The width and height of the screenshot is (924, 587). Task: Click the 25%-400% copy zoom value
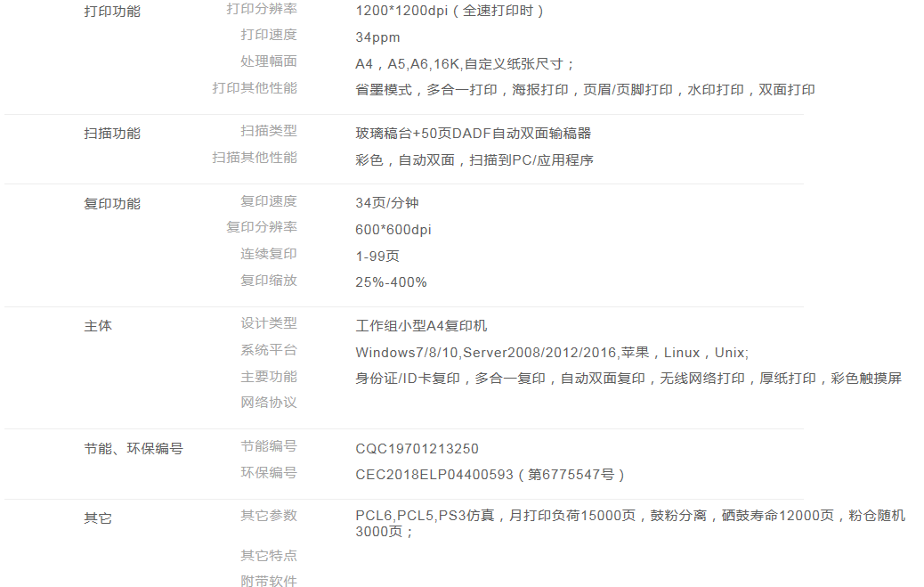[x=391, y=282]
